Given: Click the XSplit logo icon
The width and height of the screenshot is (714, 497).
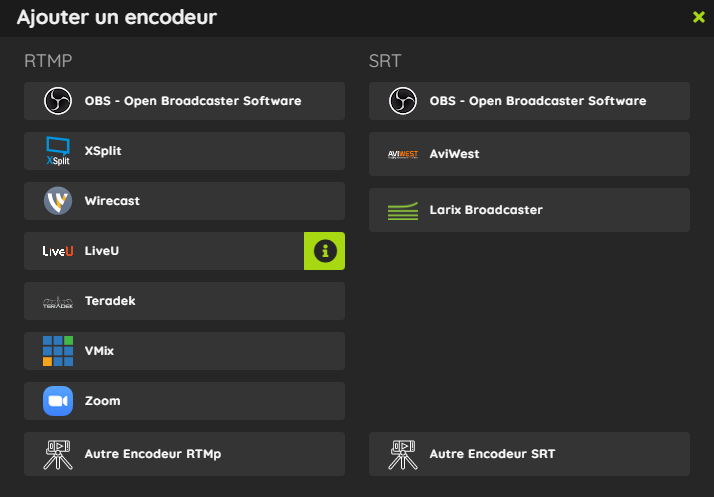Looking at the screenshot, I should pyautogui.click(x=58, y=151).
